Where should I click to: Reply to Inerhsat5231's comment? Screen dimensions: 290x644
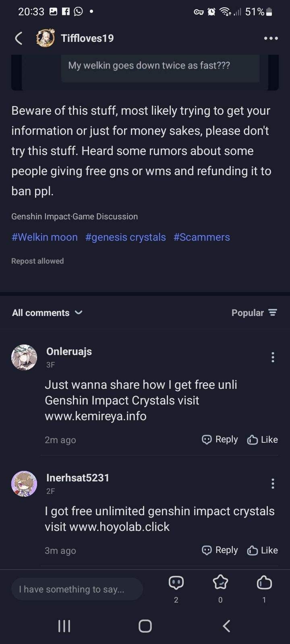[220, 550]
